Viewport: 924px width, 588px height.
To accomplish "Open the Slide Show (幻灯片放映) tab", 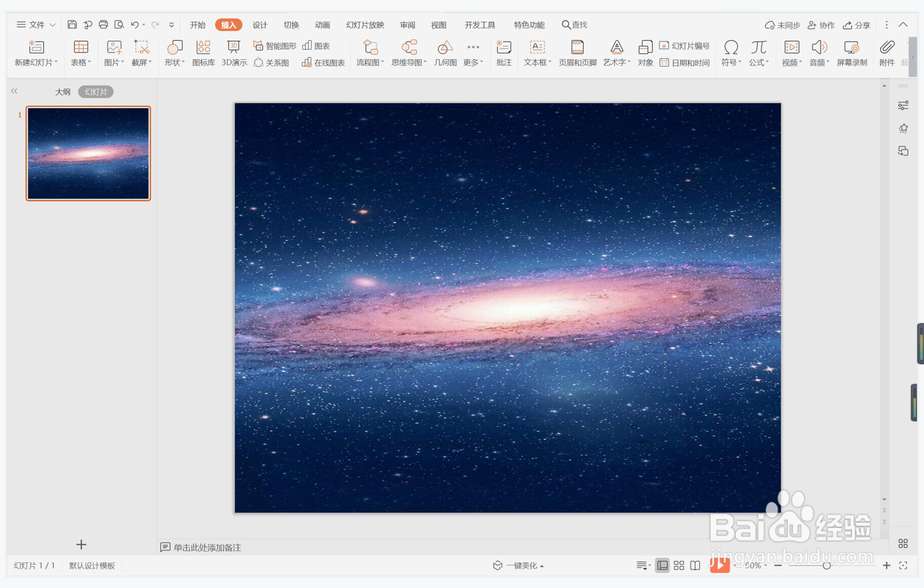I will click(x=365, y=25).
